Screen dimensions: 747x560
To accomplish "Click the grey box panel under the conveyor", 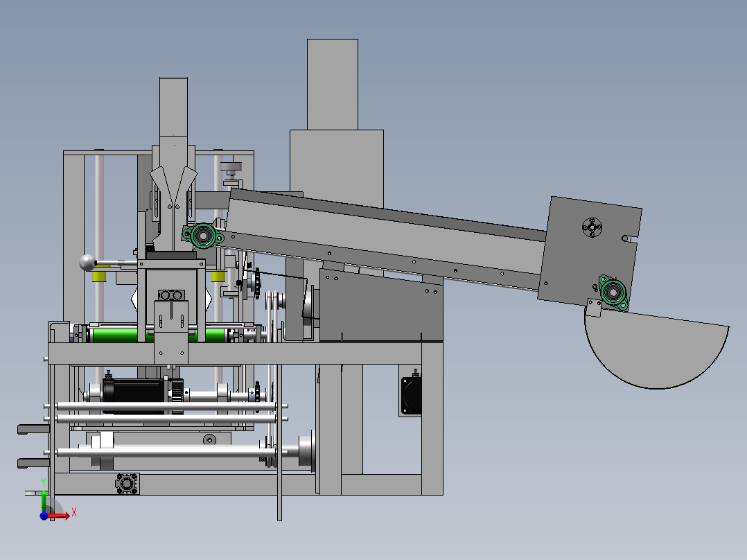I will pos(381,305).
